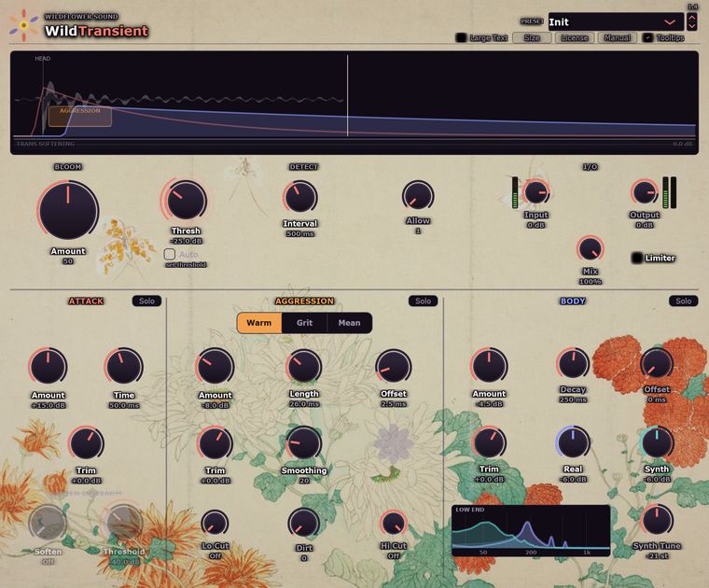
Task: Click the Output gain knob
Action: tap(645, 192)
